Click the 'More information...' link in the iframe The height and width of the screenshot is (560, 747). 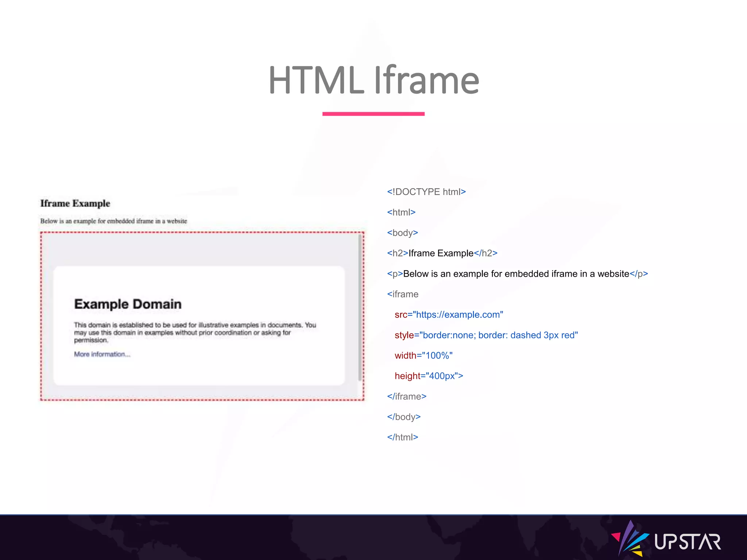click(102, 354)
